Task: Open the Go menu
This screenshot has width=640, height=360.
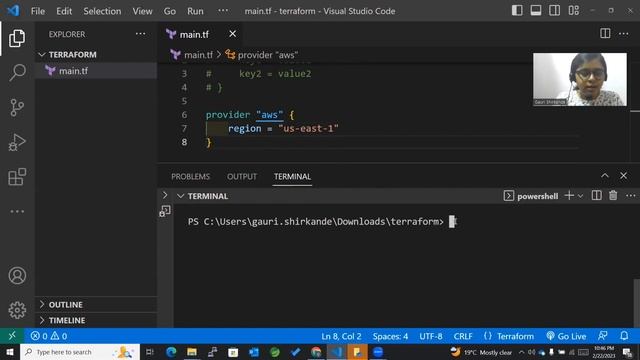Action: click(x=169, y=11)
